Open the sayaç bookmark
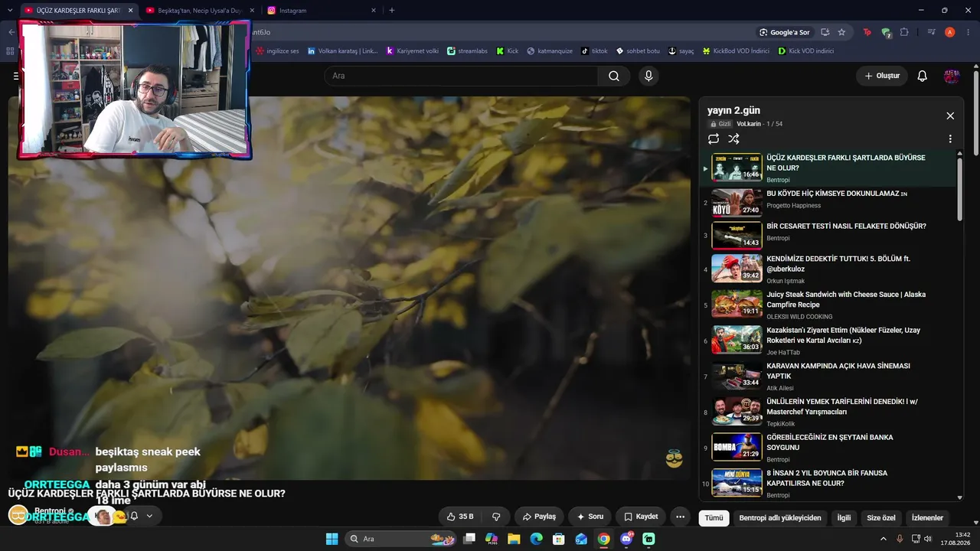The image size is (980, 551). (681, 51)
